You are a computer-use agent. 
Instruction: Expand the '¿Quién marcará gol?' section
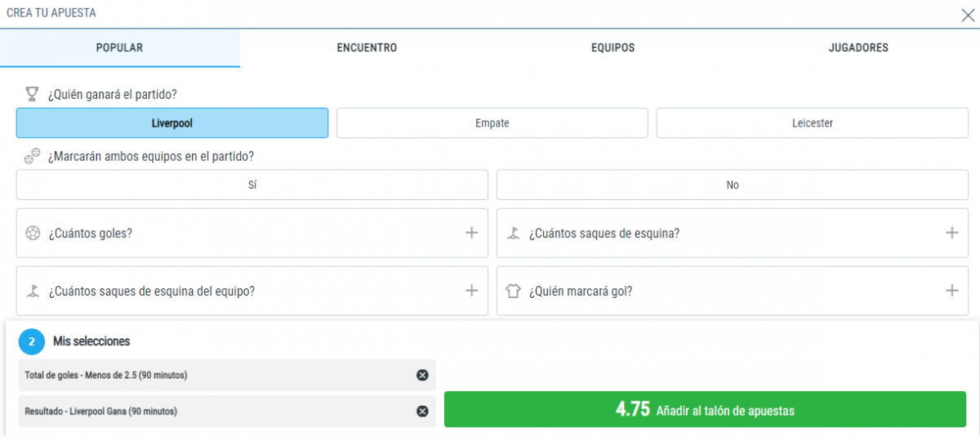[x=951, y=291]
